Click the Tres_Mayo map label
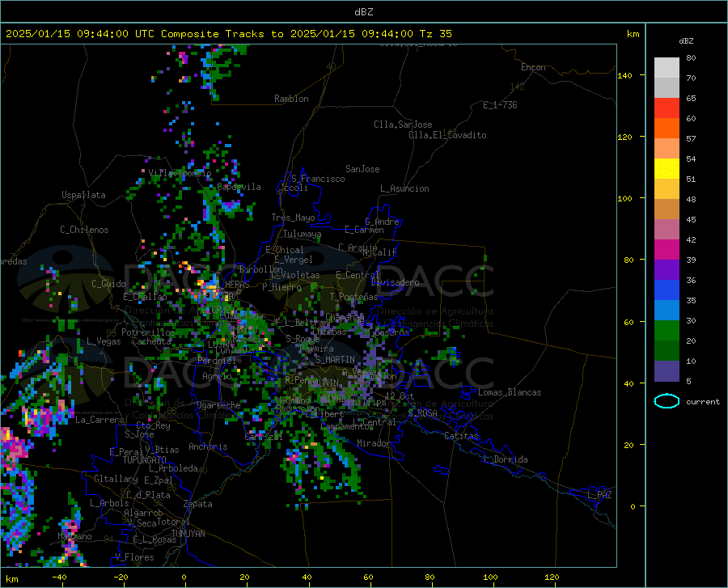Screen dimensions: 728x588 tap(293, 218)
